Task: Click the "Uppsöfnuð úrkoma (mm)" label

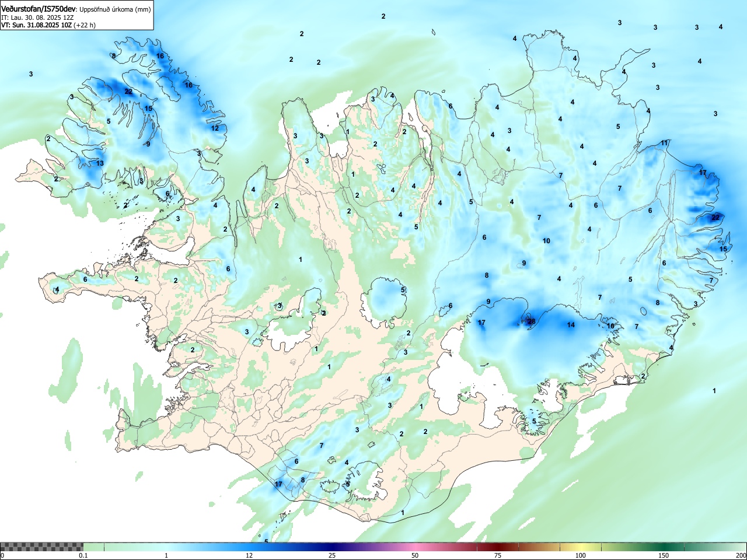Action: pyautogui.click(x=115, y=10)
